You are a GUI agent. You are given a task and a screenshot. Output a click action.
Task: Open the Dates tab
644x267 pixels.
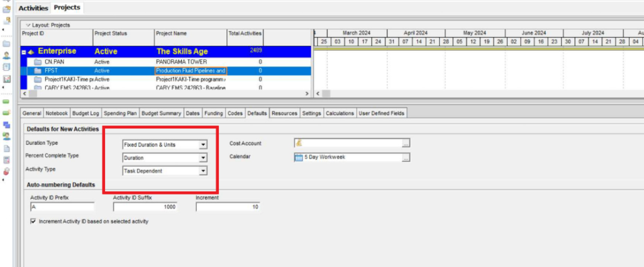192,113
